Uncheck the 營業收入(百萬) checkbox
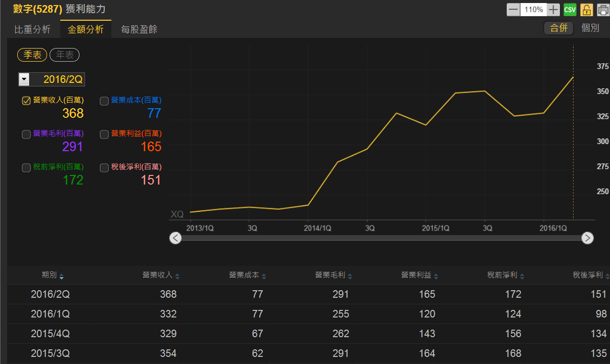The width and height of the screenshot is (610, 364). [26, 101]
